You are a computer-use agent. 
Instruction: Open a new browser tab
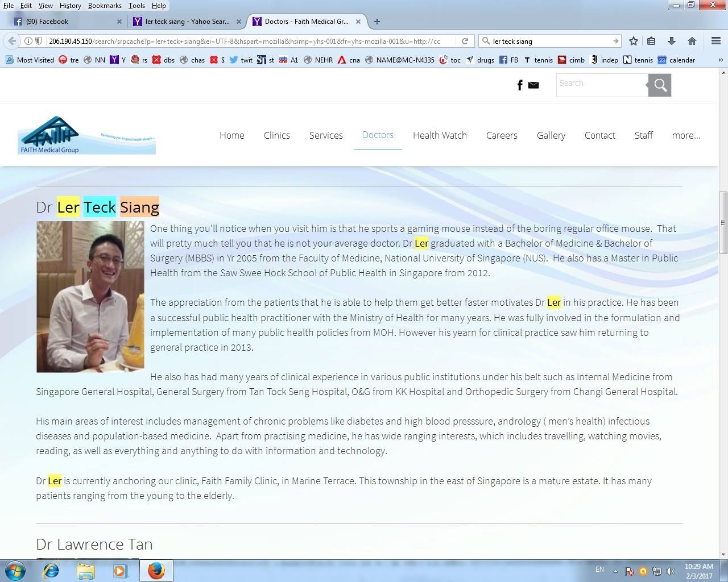(x=377, y=22)
